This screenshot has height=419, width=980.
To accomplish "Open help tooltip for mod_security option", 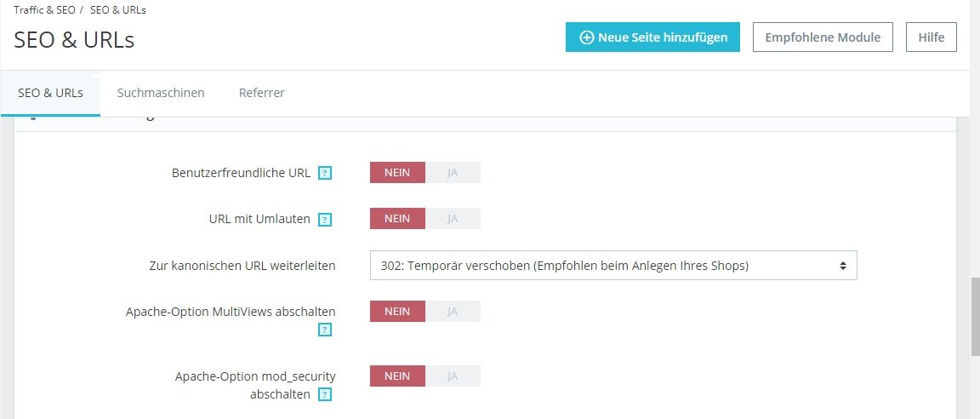I will (325, 394).
